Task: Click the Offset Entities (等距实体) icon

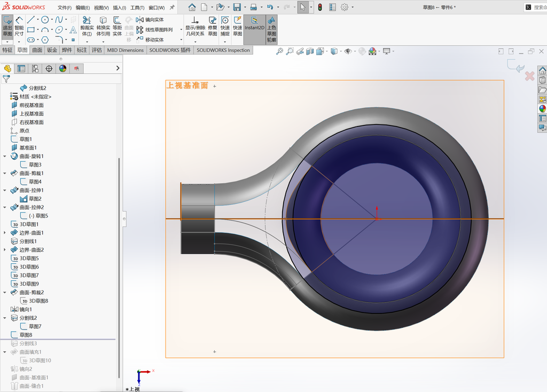Action: pos(117,26)
